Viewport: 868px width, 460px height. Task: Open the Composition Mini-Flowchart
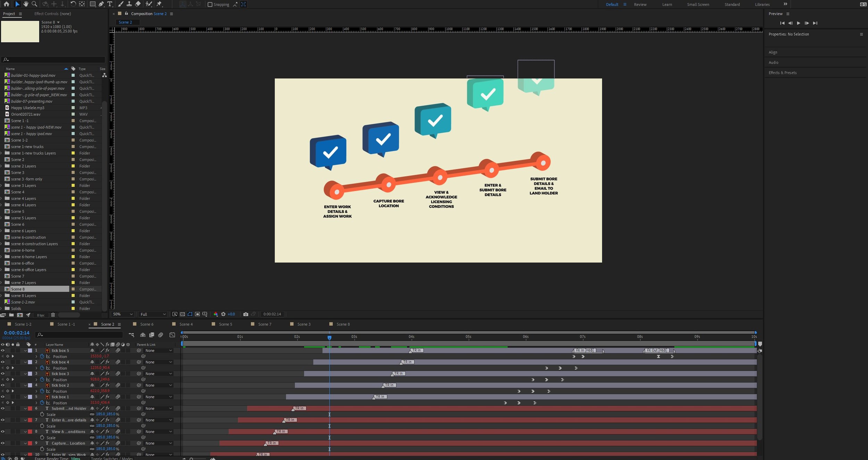[131, 335]
